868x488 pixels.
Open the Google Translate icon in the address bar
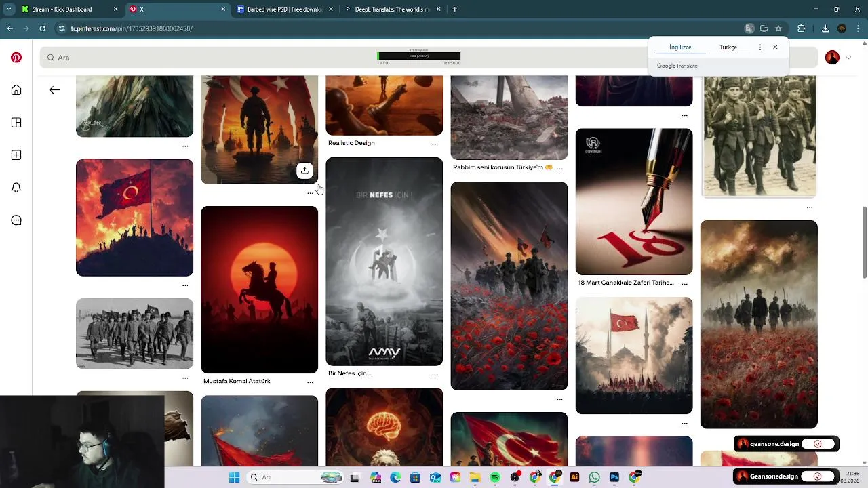point(749,28)
